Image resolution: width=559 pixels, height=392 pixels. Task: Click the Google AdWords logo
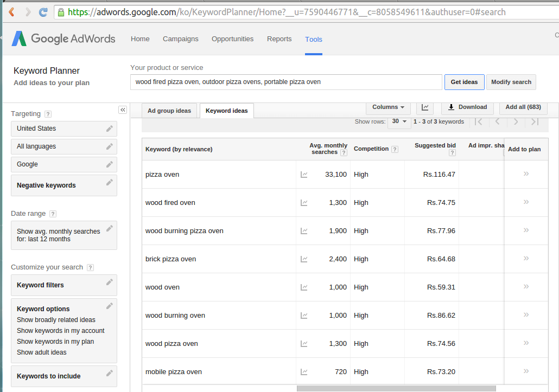pos(63,38)
